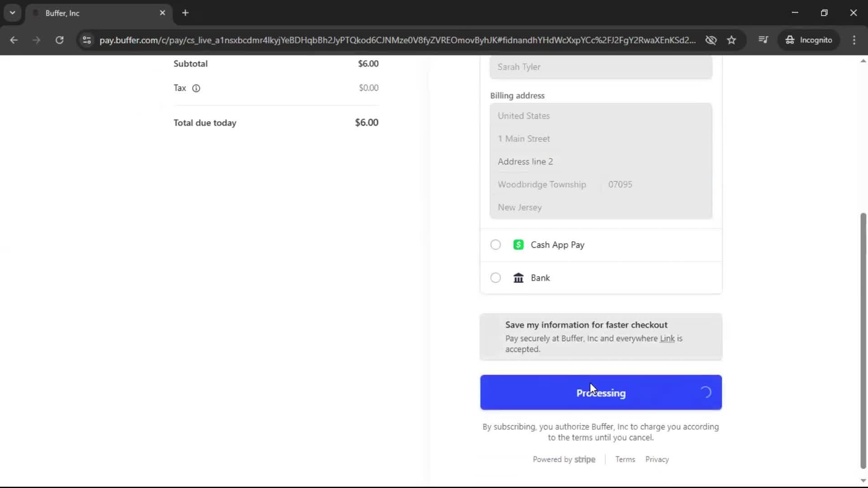
Task: Open the tab search chevron
Action: click(x=13, y=13)
